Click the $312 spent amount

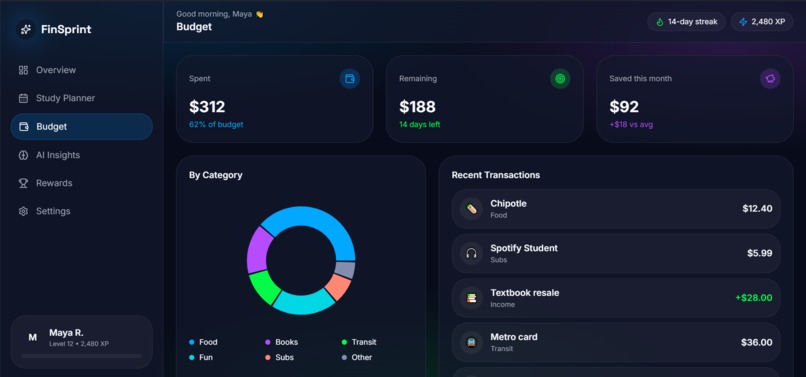pos(207,107)
